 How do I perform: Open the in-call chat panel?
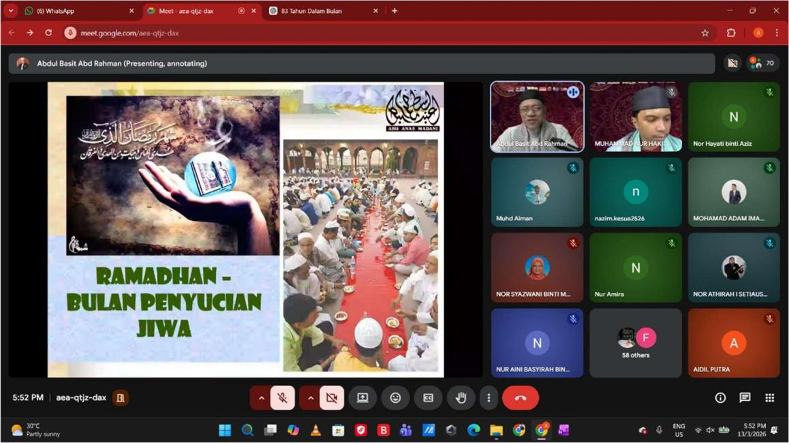pos(745,398)
